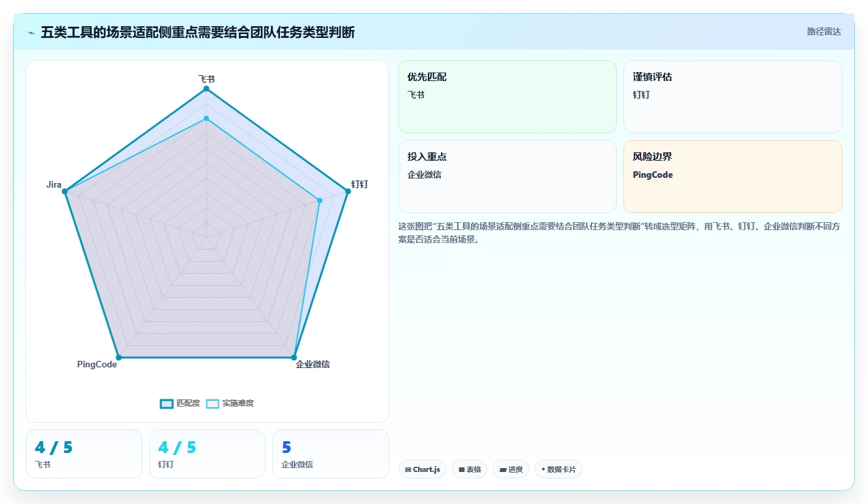Image resolution: width=868 pixels, height=504 pixels.
Task: Select the 表格 tag chip
Action: [x=470, y=469]
